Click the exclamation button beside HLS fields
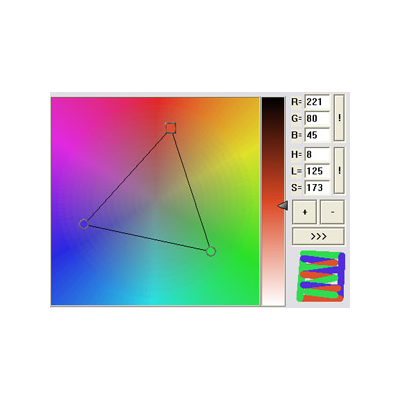The width and height of the screenshot is (400, 400). pos(339,170)
